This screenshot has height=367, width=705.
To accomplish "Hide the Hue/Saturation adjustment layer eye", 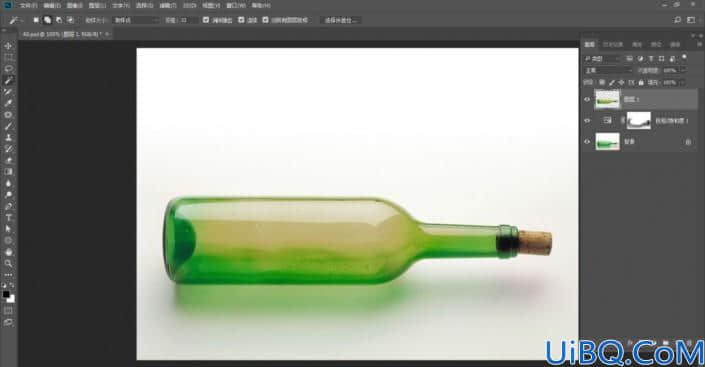I will point(587,121).
